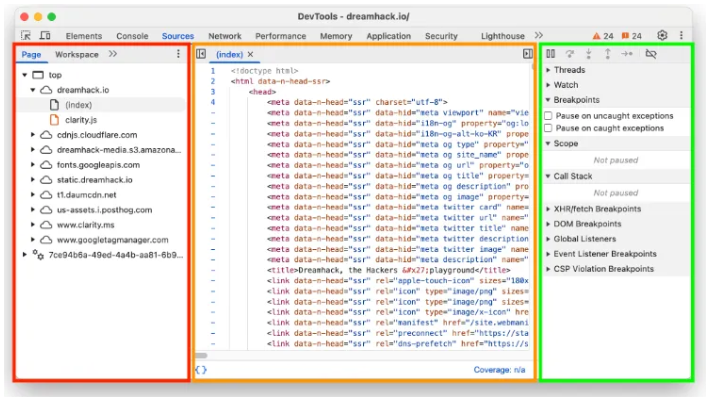Click the title tag line in code
706x397 pixels.
pyautogui.click(x=389, y=270)
